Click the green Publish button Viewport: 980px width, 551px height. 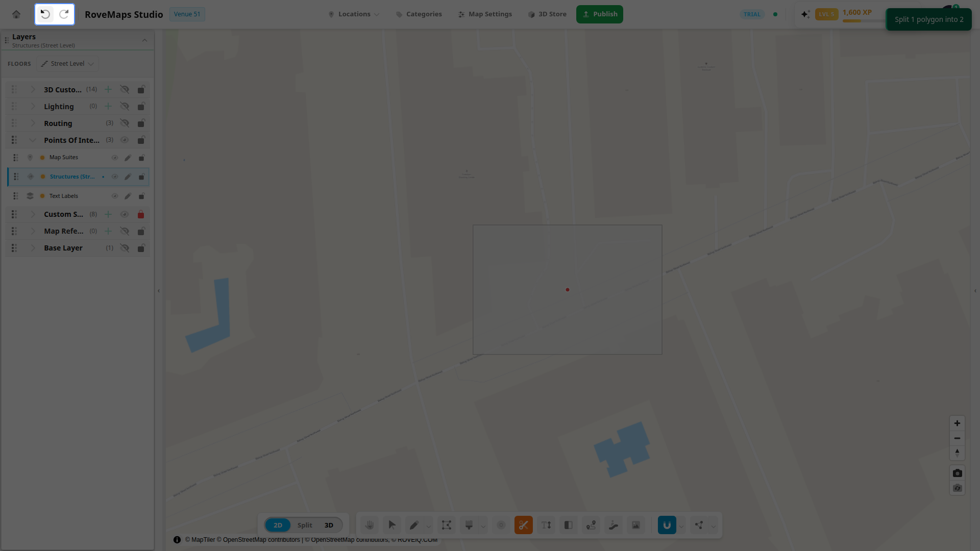tap(600, 14)
